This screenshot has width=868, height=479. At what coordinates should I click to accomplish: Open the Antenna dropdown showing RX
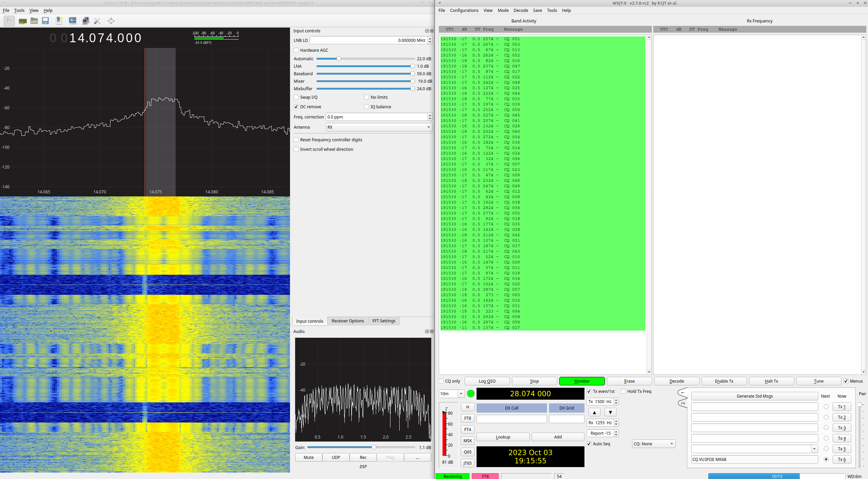[378, 127]
